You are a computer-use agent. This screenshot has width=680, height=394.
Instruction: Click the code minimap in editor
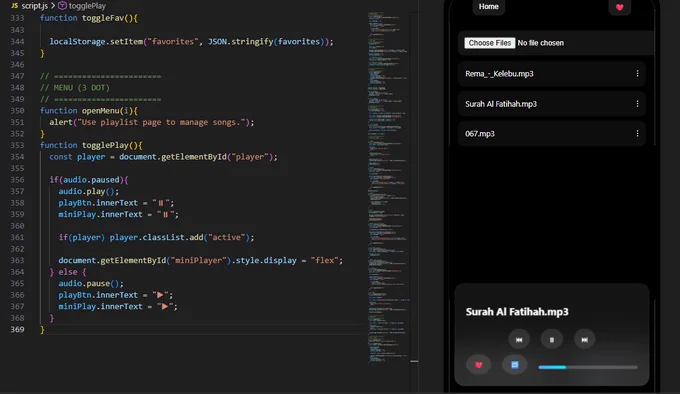point(388,186)
